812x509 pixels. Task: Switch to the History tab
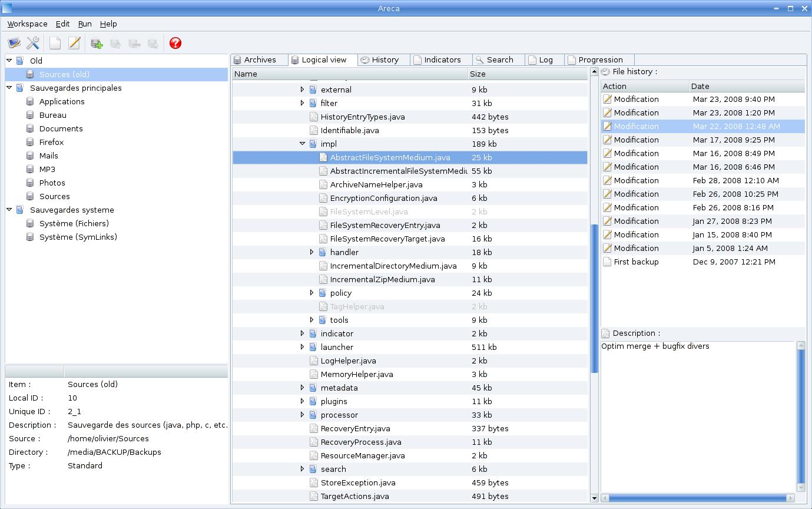[383, 60]
